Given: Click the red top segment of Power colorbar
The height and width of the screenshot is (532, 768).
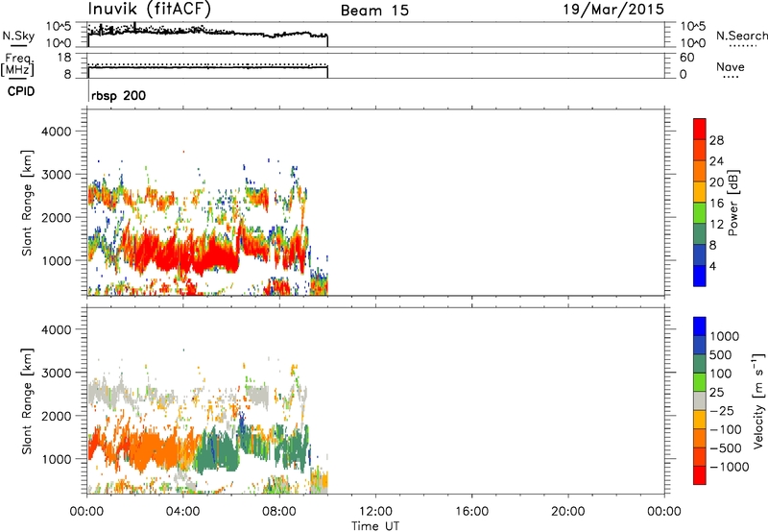Looking at the screenshot, I should point(700,130).
